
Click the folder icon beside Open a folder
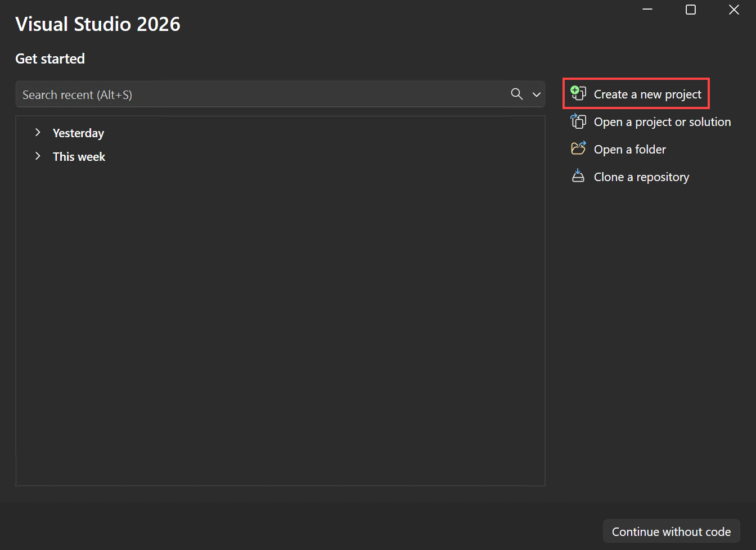(x=578, y=148)
